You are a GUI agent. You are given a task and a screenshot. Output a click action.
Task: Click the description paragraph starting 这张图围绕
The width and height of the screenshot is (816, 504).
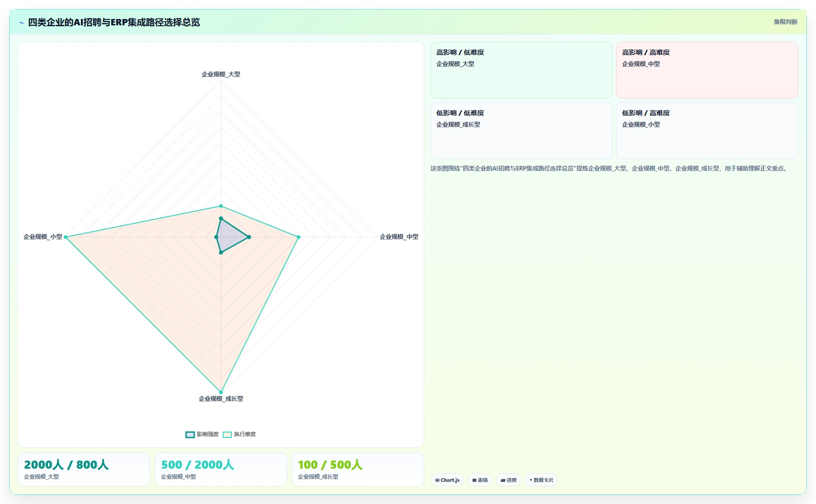click(x=610, y=168)
